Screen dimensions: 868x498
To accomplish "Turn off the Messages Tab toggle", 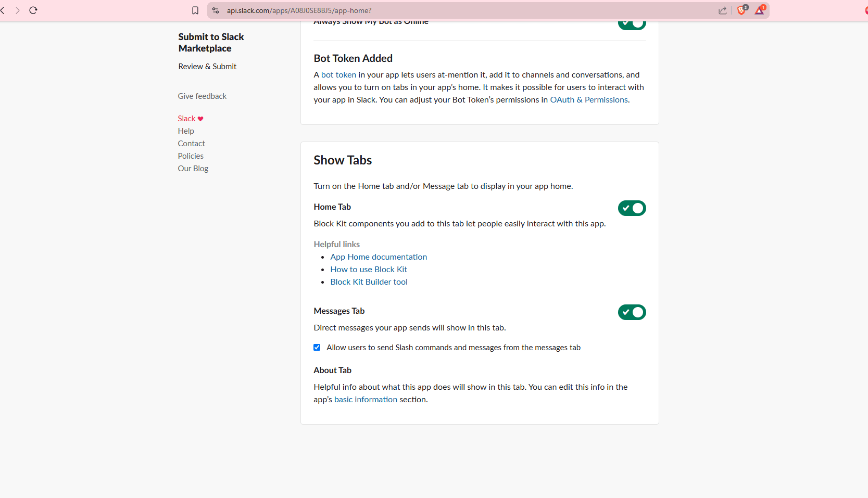I will pos(632,312).
